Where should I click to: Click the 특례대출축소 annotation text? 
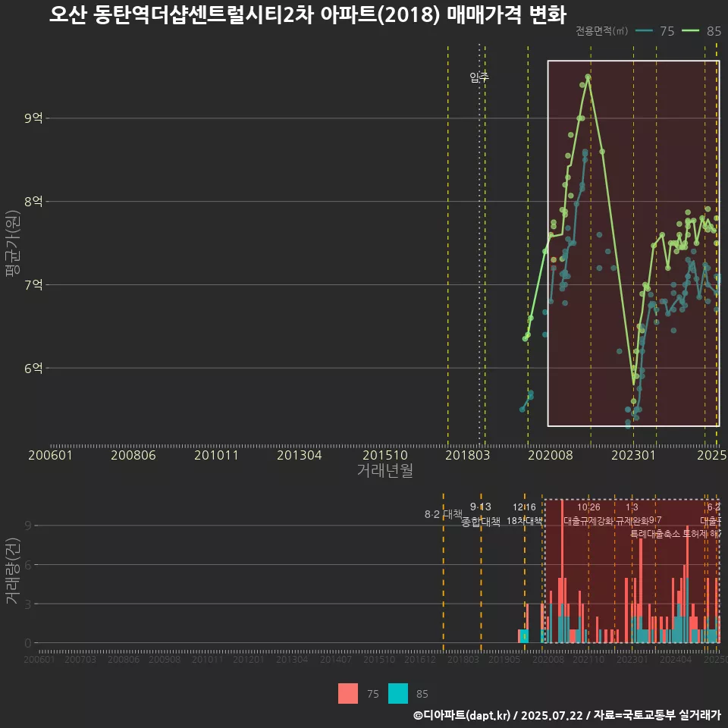tap(654, 534)
